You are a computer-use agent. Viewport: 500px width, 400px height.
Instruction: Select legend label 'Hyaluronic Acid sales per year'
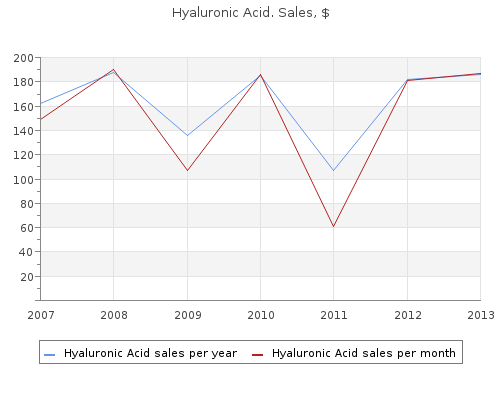pyautogui.click(x=150, y=353)
